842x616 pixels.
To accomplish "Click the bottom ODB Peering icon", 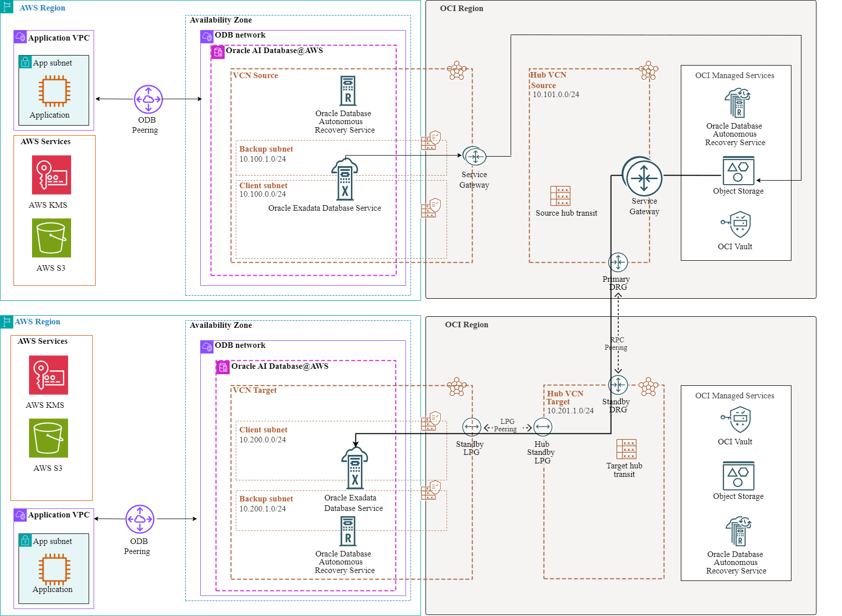I will [140, 519].
